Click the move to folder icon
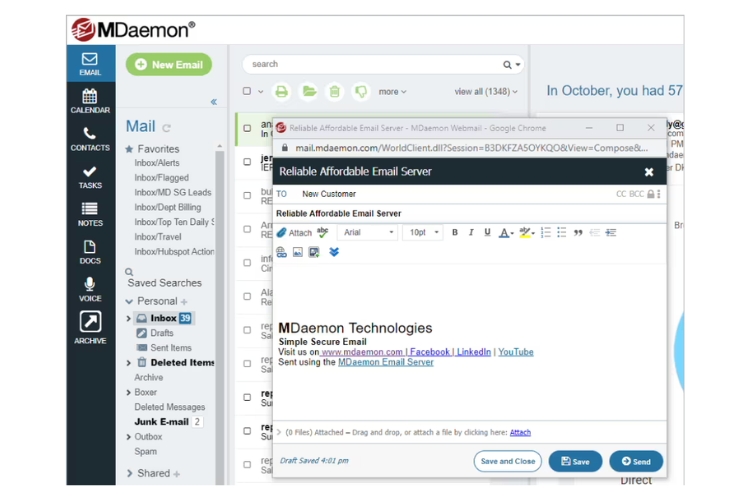Viewport: 750px width, 500px height. tap(309, 91)
